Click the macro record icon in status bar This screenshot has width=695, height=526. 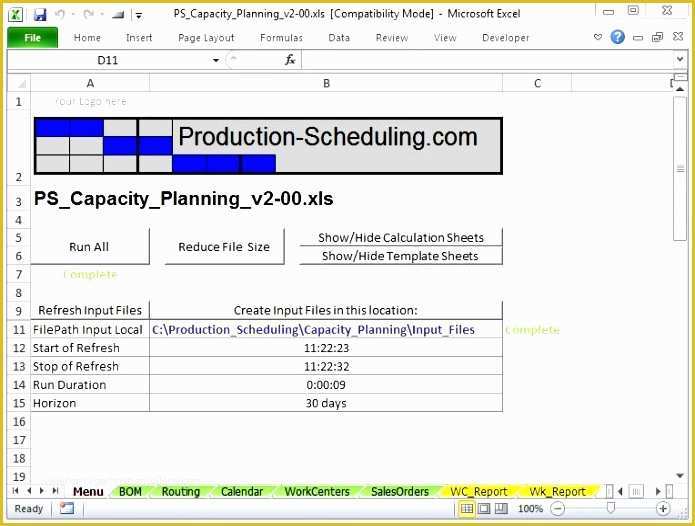pos(66,508)
